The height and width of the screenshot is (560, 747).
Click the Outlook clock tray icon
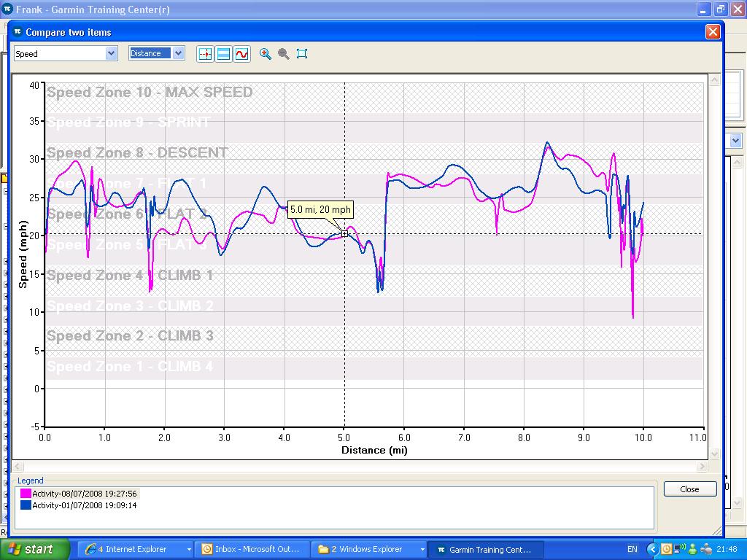(667, 549)
